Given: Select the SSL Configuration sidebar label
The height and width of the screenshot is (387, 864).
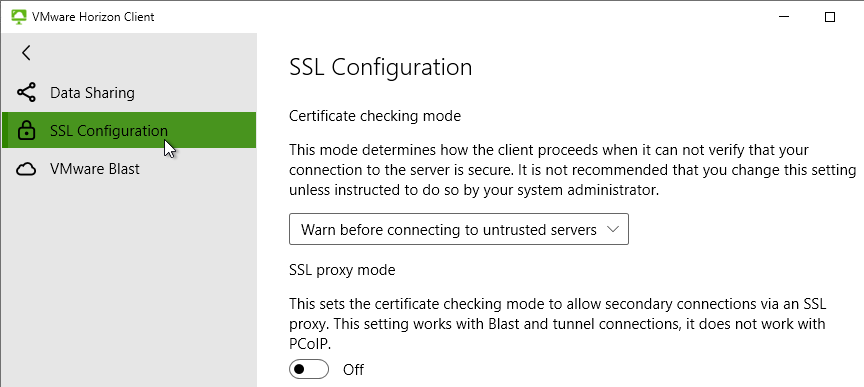Looking at the screenshot, I should (109, 131).
